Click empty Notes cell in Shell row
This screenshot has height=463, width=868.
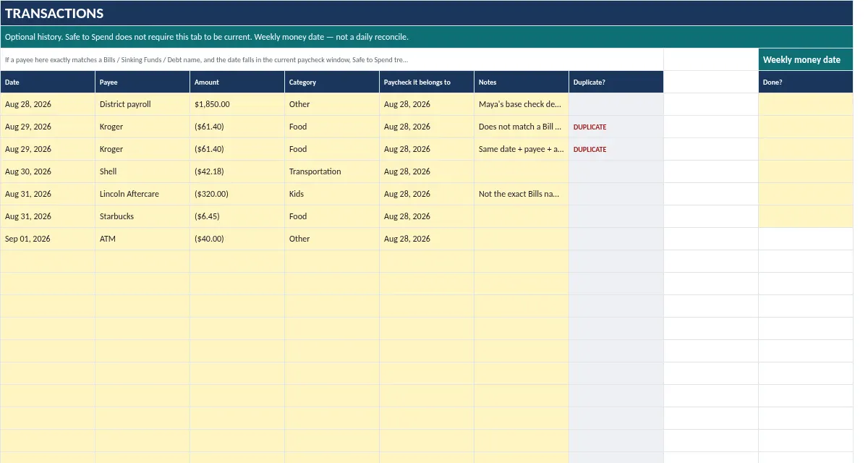pyautogui.click(x=522, y=172)
